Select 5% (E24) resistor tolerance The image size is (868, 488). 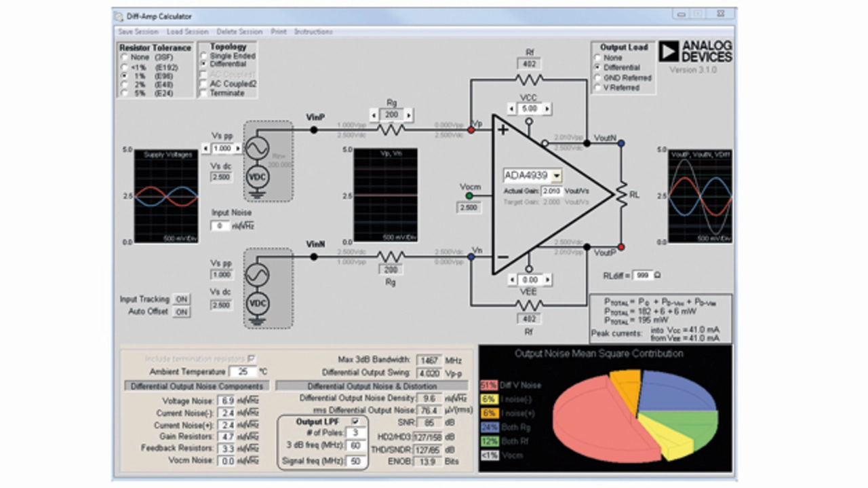124,94
